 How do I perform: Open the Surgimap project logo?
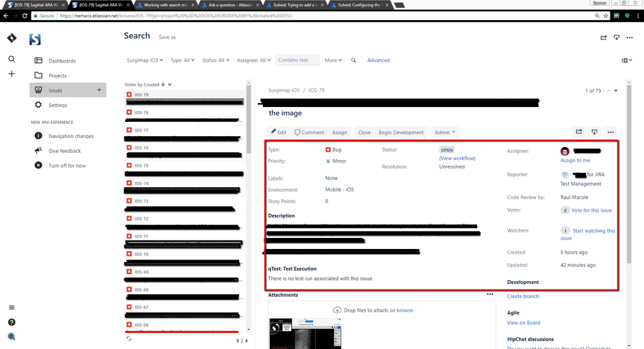(35, 39)
